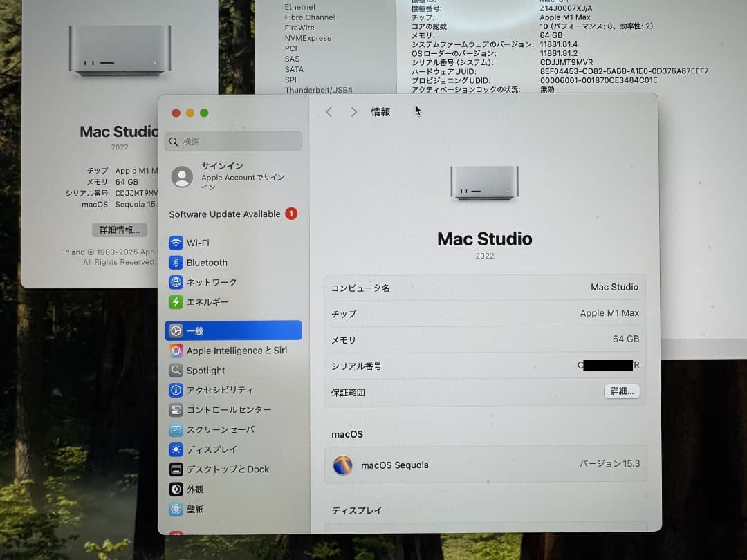
Task: Click the 詳細 button next to 保証範囲
Action: 621,391
